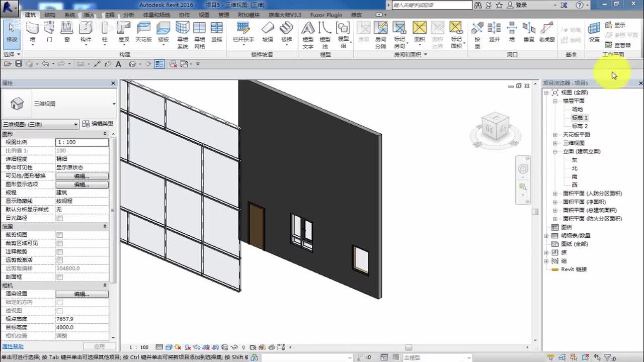Click the 设置 work plane tool
Screen dimensions: 644x362
(x=594, y=32)
